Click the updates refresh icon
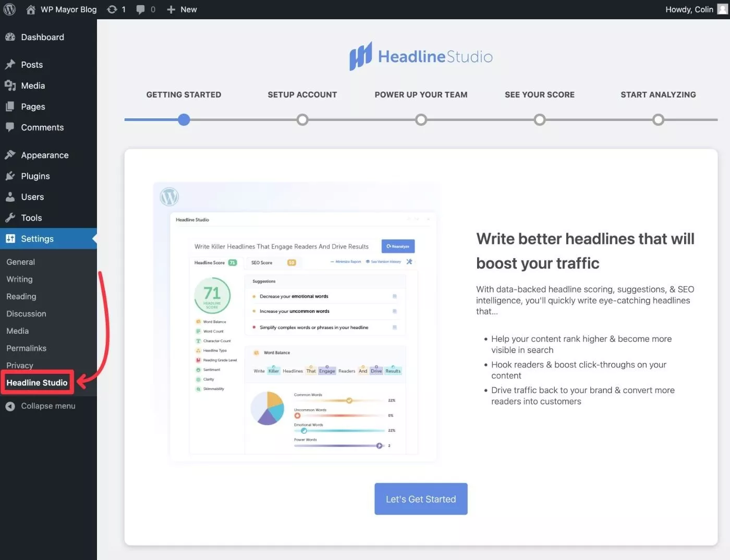This screenshot has width=730, height=560. tap(112, 9)
